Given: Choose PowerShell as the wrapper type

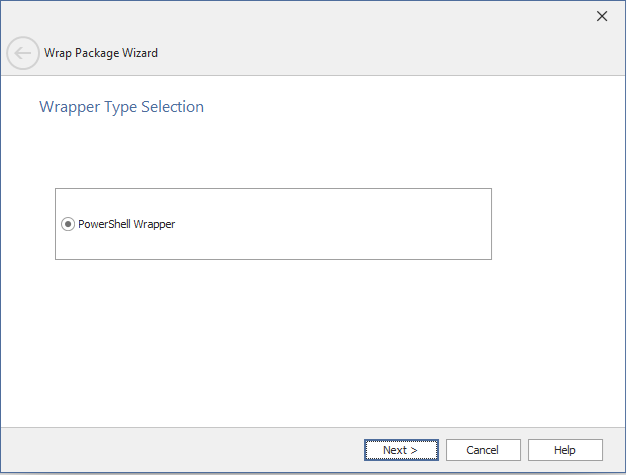Looking at the screenshot, I should coord(68,224).
